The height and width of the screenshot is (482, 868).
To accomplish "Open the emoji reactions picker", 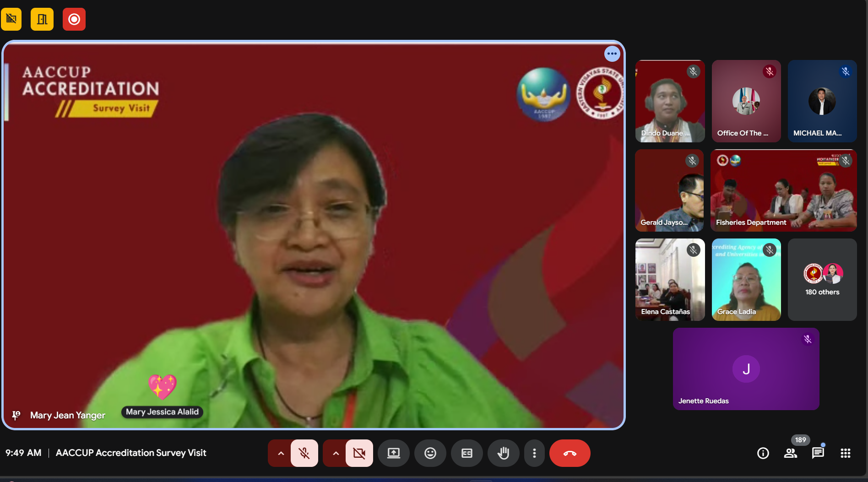I will point(430,453).
